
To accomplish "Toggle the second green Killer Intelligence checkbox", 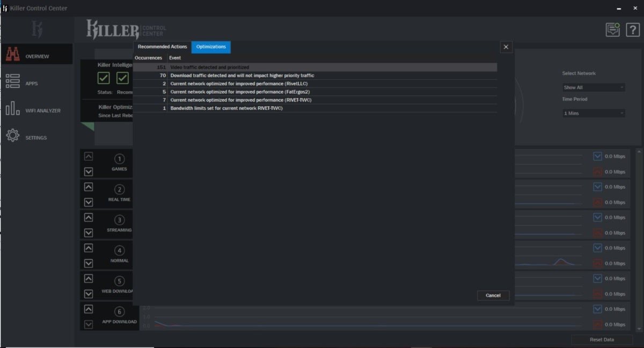I will 122,78.
